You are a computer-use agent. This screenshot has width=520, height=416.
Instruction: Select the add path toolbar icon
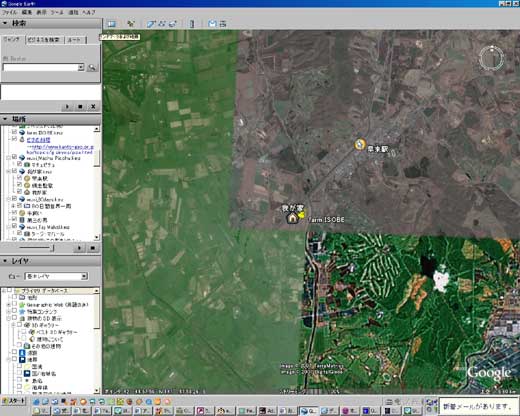(162, 24)
